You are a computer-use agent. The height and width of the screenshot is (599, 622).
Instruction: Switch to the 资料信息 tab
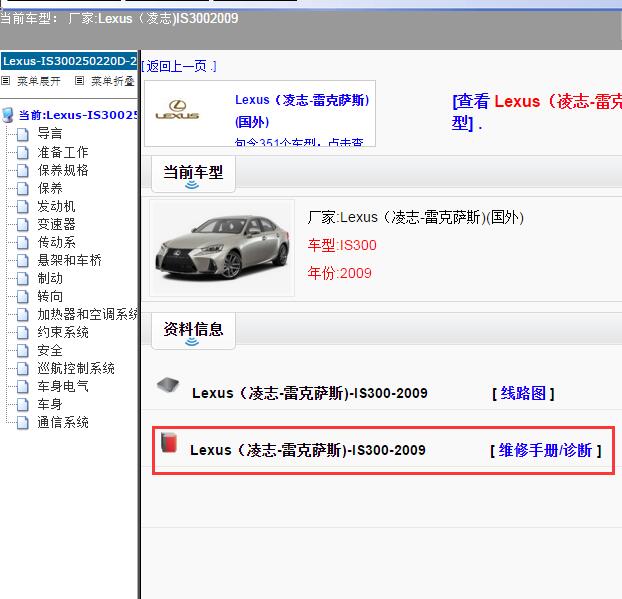pyautogui.click(x=193, y=331)
